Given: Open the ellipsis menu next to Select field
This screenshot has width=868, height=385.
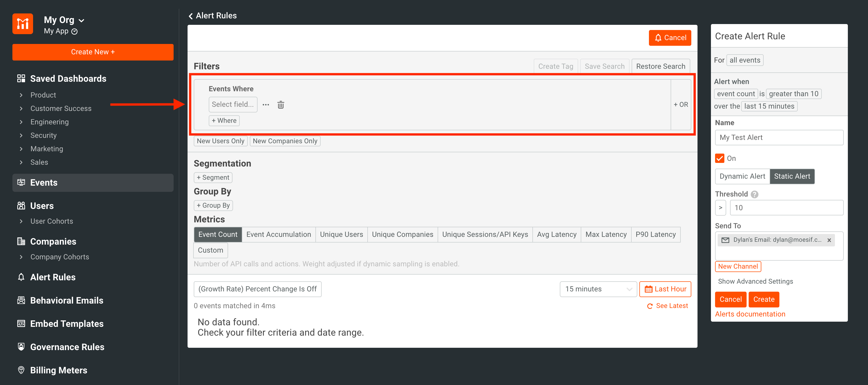Looking at the screenshot, I should click(x=266, y=104).
